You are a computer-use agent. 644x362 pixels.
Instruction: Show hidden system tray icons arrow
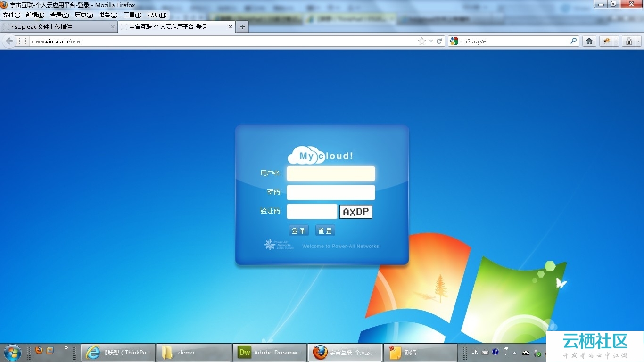coord(514,353)
